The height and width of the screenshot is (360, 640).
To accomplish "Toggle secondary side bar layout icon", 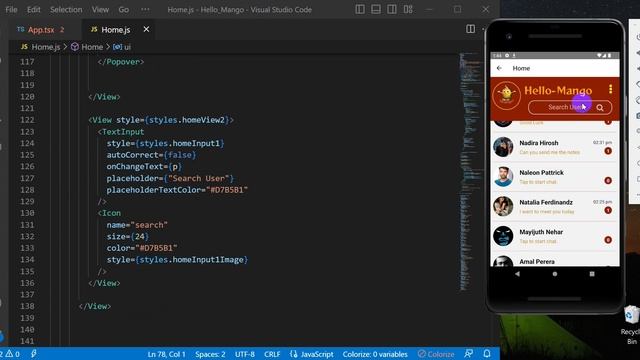I will pyautogui.click(x=392, y=9).
